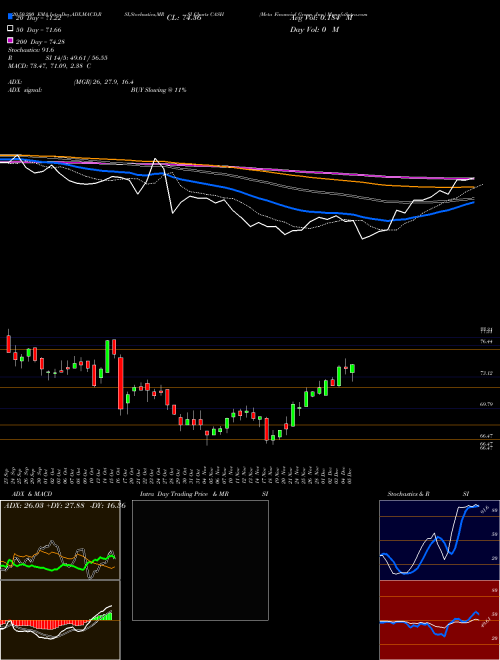Select the '50 Day = 71.66' label

pyautogui.click(x=38, y=30)
